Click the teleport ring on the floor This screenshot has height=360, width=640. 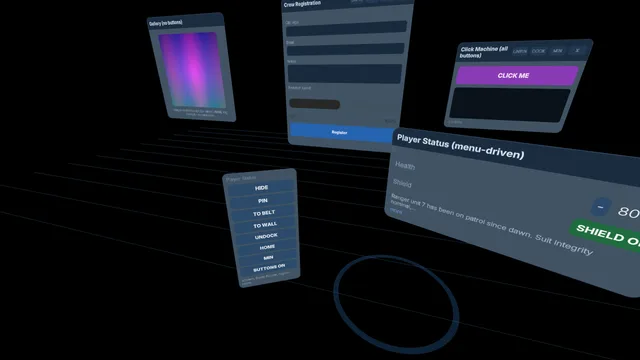pyautogui.click(x=395, y=304)
